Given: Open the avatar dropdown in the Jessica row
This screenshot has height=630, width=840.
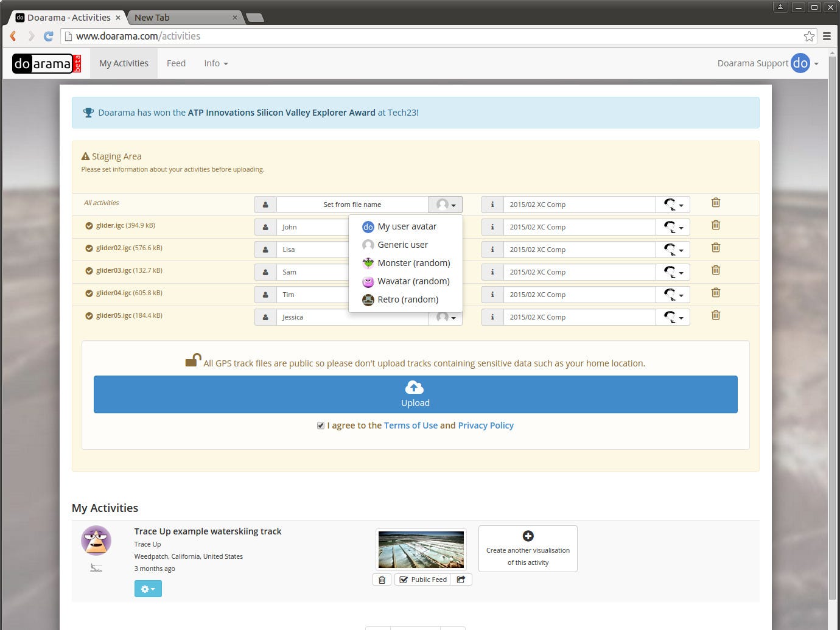Looking at the screenshot, I should click(446, 317).
